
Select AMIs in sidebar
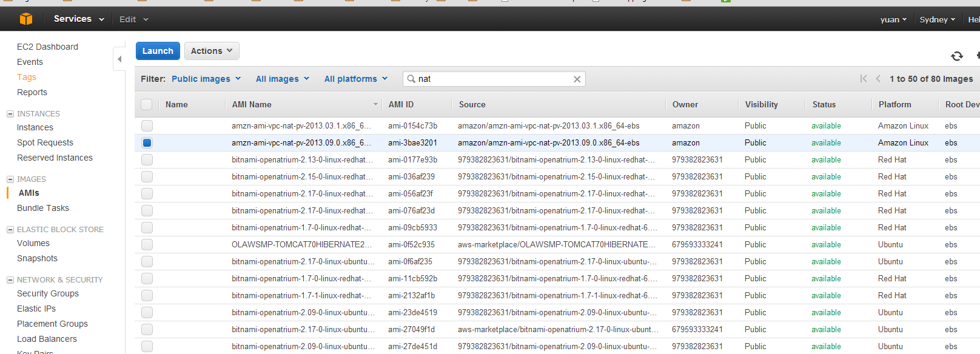click(29, 193)
